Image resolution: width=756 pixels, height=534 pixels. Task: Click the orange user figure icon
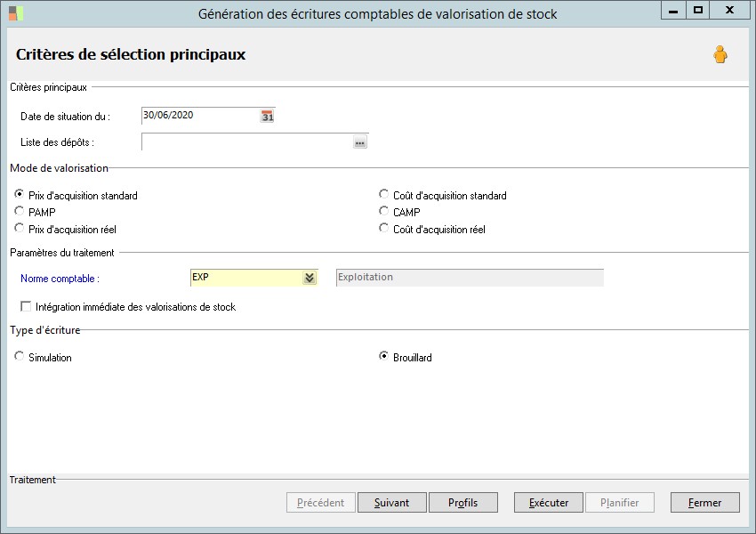(720, 54)
